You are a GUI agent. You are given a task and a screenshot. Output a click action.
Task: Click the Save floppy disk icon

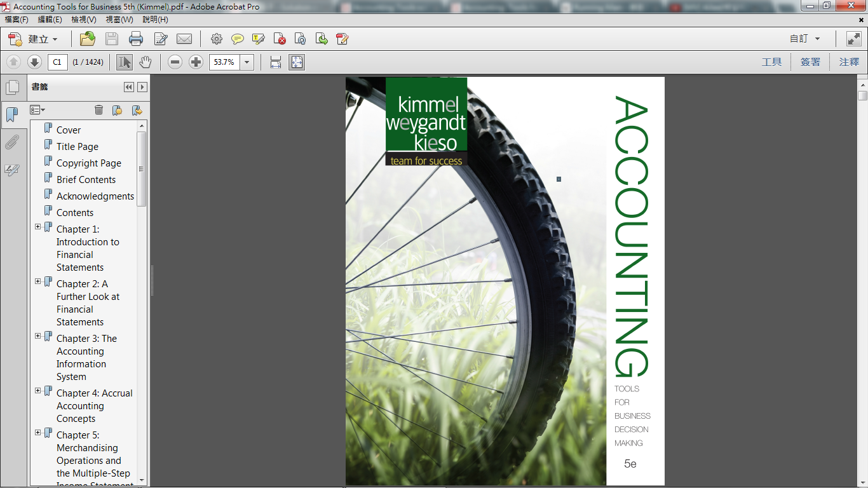coord(112,39)
